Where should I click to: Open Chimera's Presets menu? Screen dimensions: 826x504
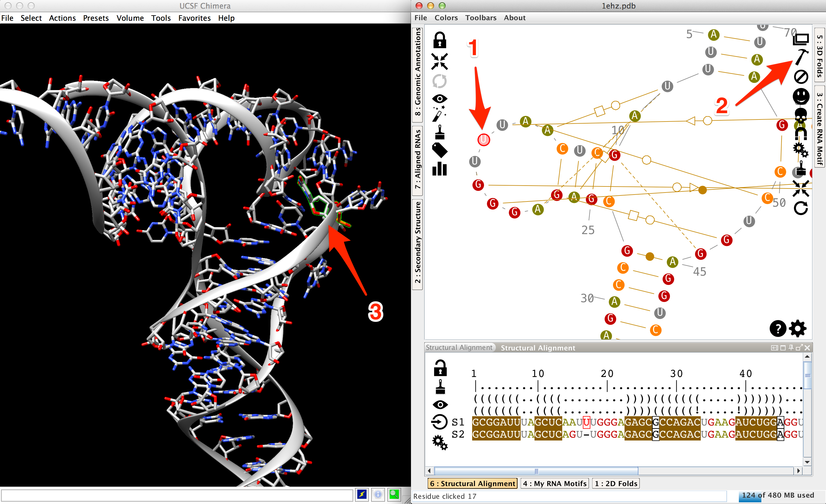tap(96, 18)
